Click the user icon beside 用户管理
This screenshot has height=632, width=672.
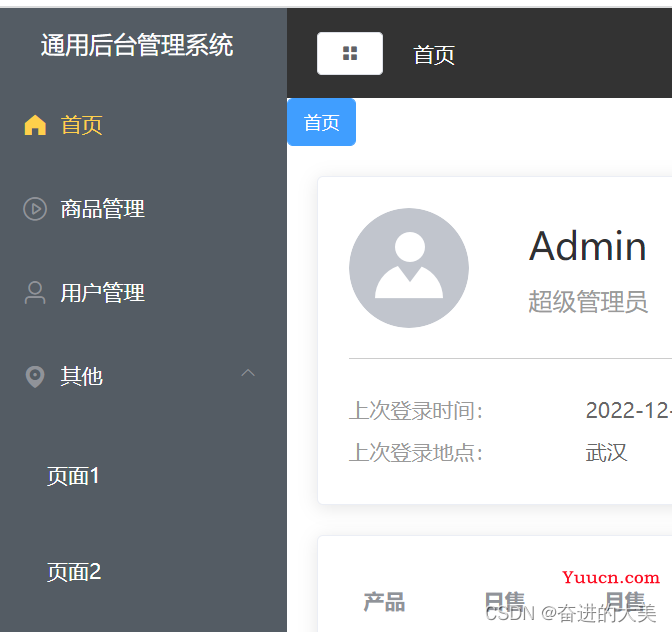(x=35, y=293)
